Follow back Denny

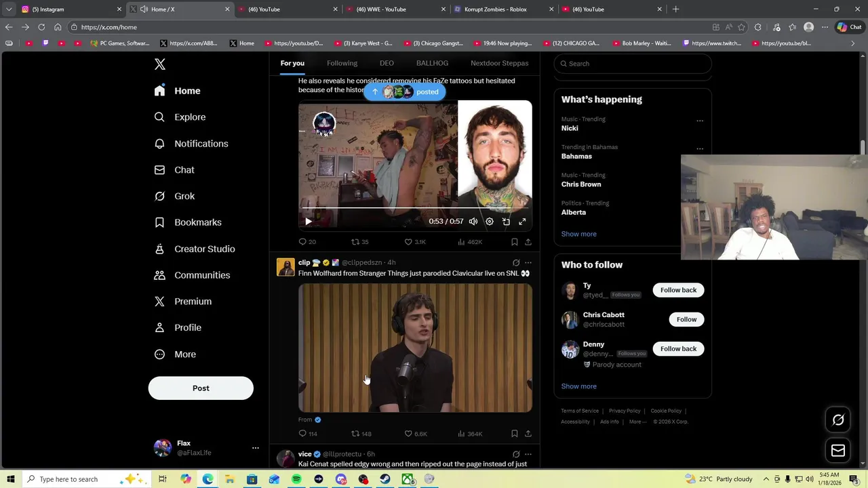coord(678,348)
